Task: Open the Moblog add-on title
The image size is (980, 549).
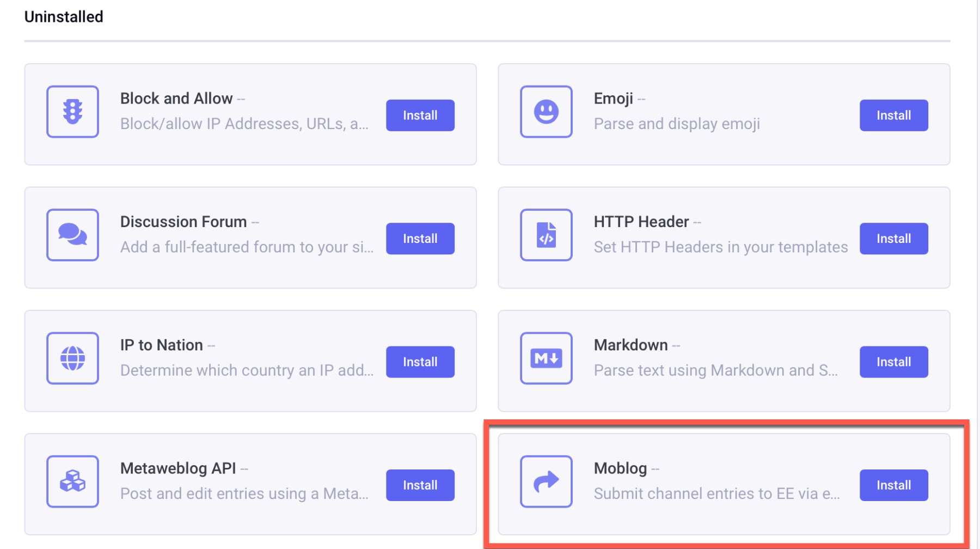Action: (620, 468)
